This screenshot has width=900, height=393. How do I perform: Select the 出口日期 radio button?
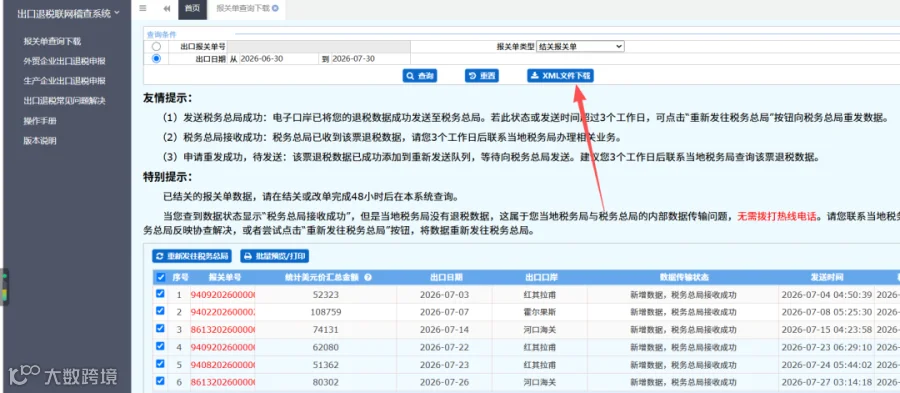pyautogui.click(x=156, y=59)
